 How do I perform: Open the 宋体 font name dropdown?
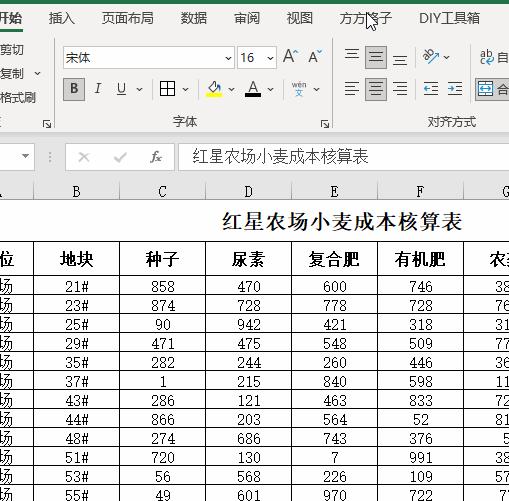(x=228, y=58)
